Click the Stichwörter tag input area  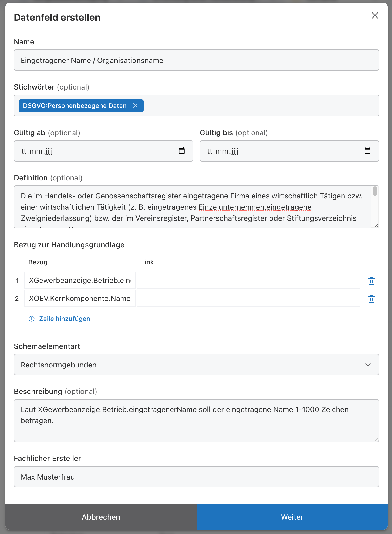260,106
